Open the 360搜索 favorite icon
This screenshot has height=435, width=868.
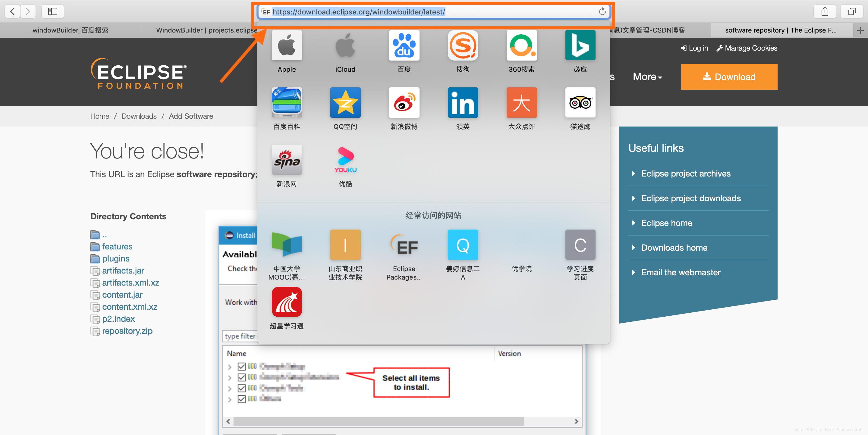tap(521, 45)
